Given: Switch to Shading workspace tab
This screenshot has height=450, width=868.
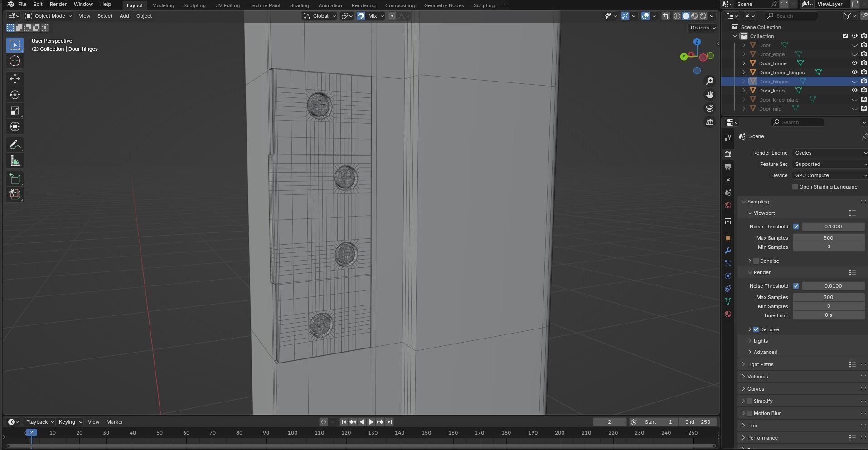Looking at the screenshot, I should click(300, 5).
